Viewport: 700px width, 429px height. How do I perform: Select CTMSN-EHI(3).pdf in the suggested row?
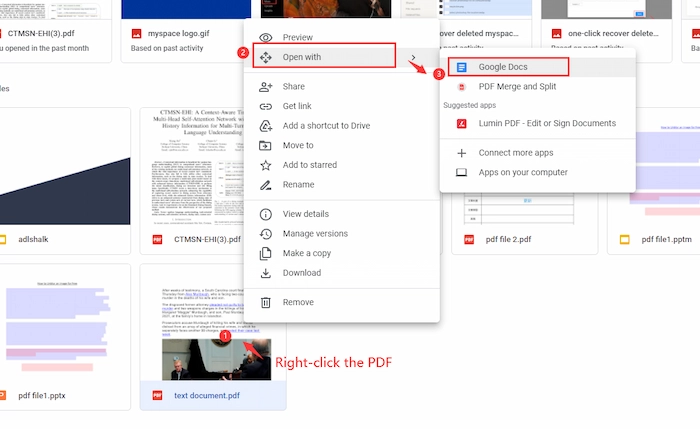click(x=41, y=33)
